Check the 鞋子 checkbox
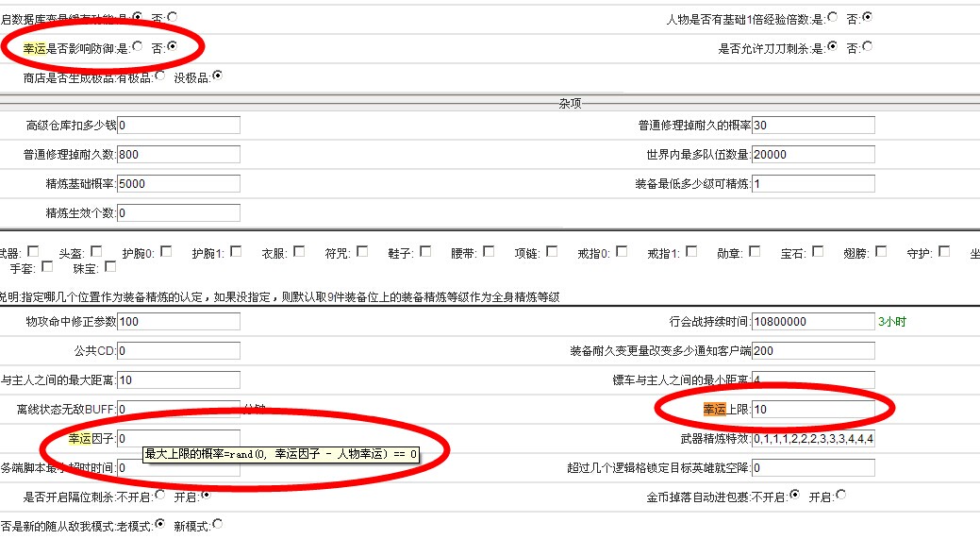Image resolution: width=980 pixels, height=539 pixels. [x=425, y=251]
